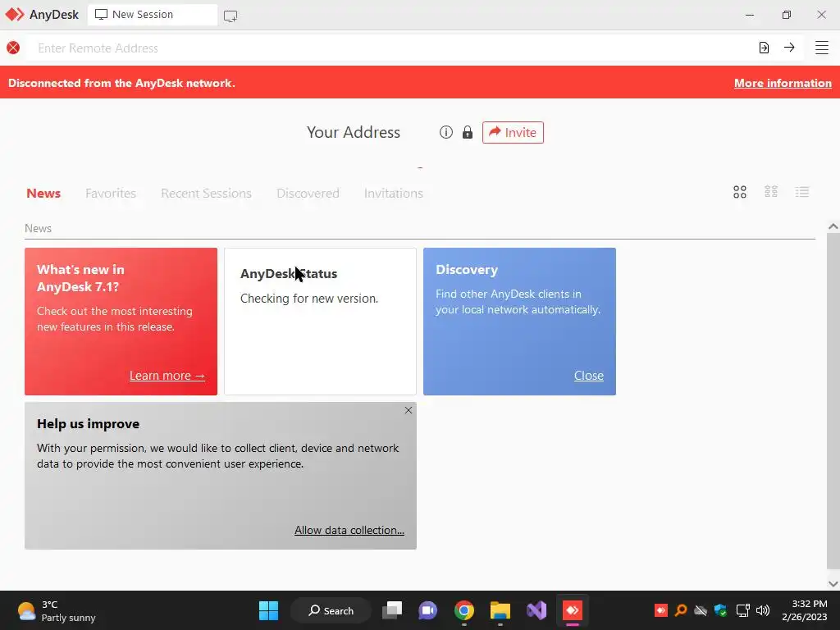840x630 pixels.
Task: Click Allow data collection link
Action: pos(349,530)
